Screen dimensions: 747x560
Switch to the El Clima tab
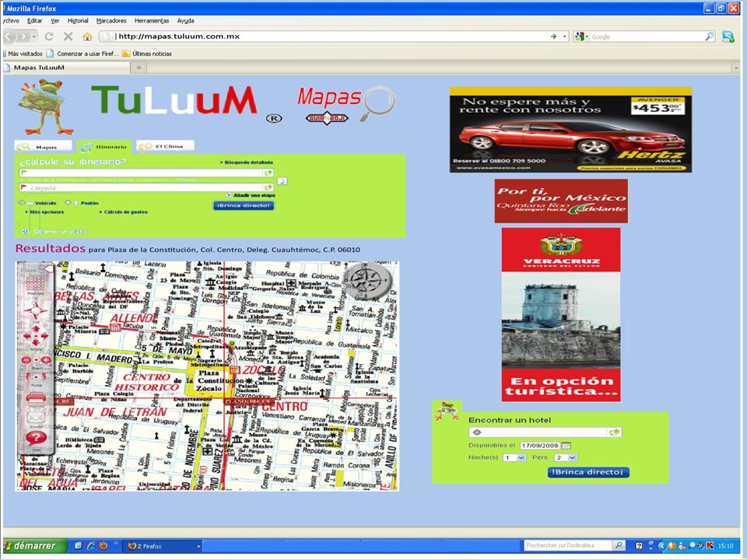(165, 146)
